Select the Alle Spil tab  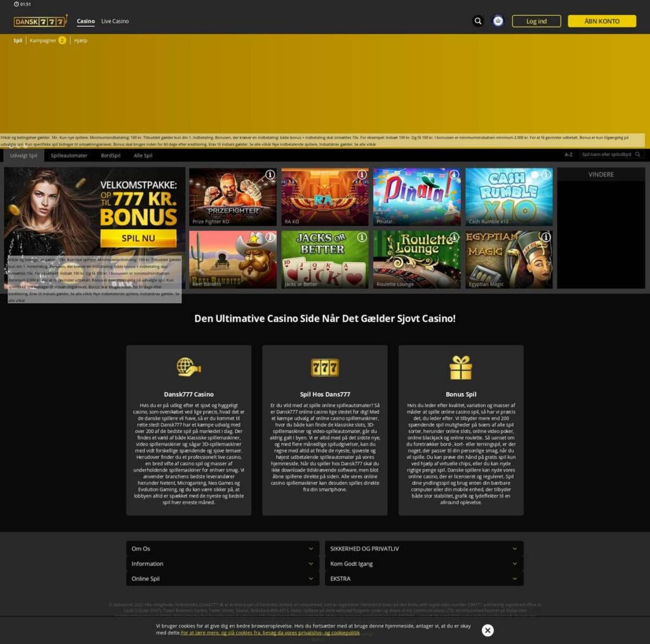(x=143, y=155)
